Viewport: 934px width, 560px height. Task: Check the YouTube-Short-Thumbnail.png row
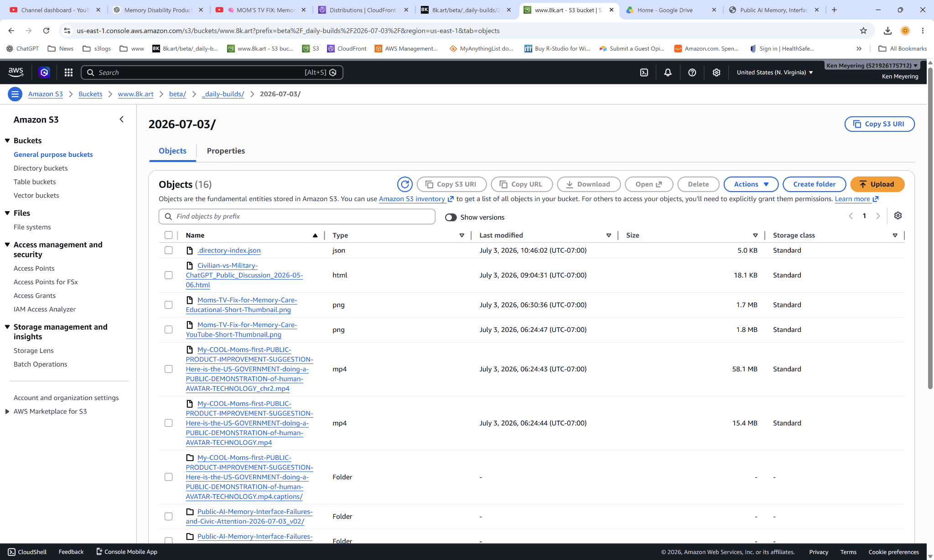click(x=168, y=329)
